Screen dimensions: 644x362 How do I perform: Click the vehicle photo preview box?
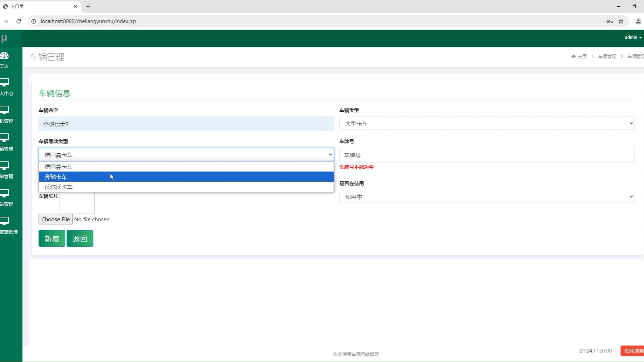(77, 203)
